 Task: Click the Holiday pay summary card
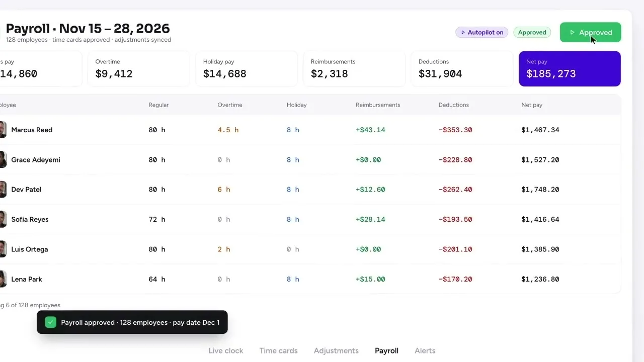click(x=247, y=68)
